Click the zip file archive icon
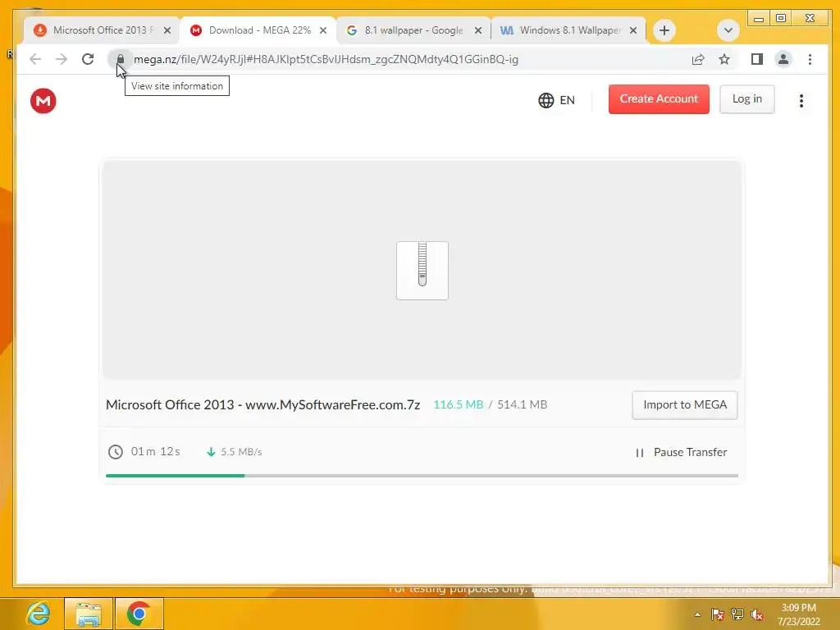The height and width of the screenshot is (630, 840). 422,271
